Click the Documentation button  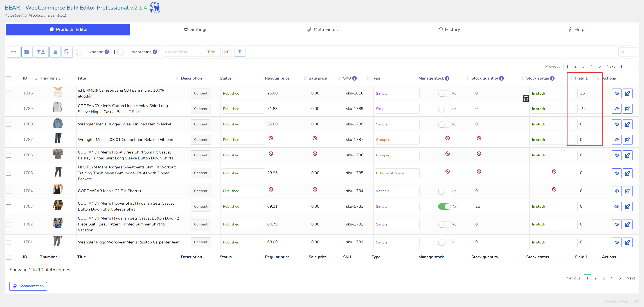(28, 286)
